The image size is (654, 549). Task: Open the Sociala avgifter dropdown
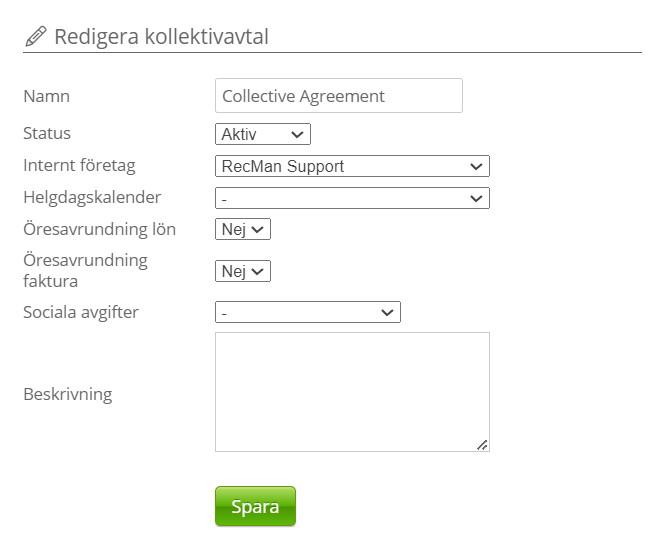(307, 313)
